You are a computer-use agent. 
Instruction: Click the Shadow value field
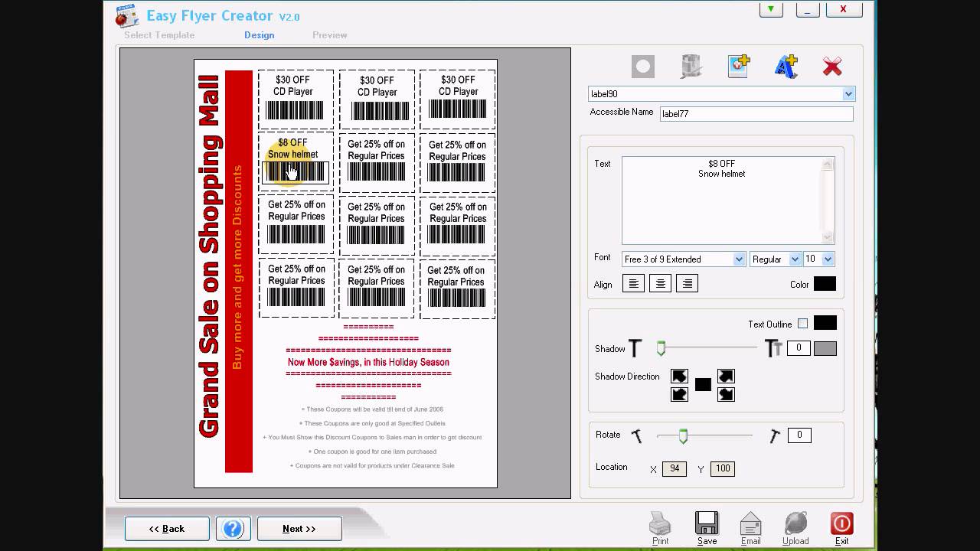click(x=799, y=348)
